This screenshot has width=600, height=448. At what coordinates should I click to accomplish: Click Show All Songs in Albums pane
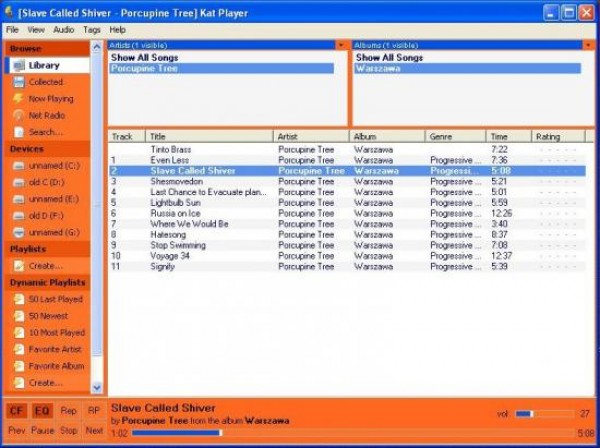coord(389,58)
